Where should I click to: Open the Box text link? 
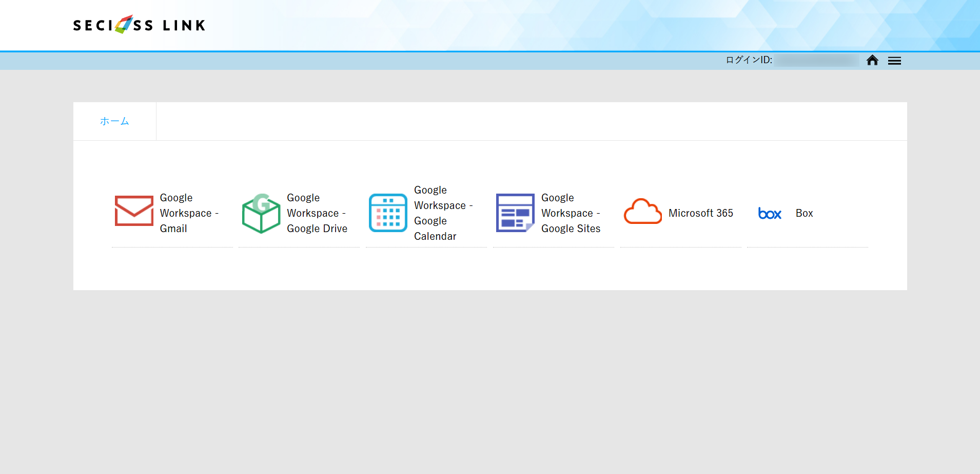805,213
